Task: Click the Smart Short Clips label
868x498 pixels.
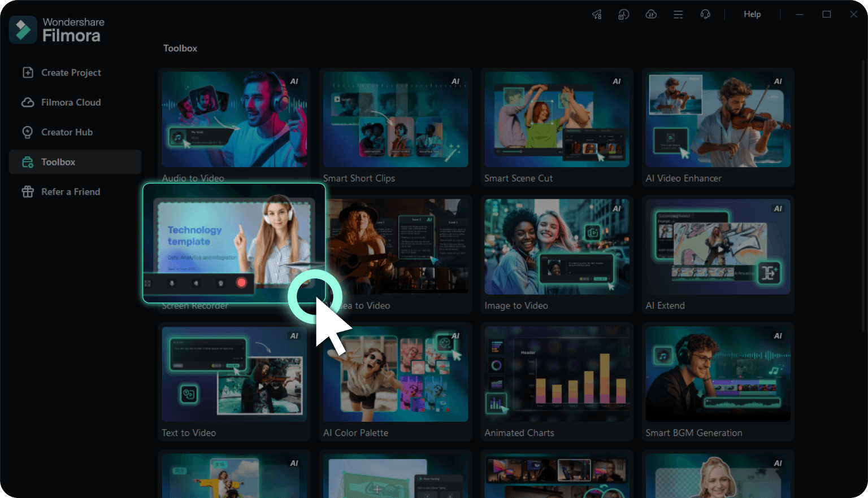Action: (x=359, y=178)
